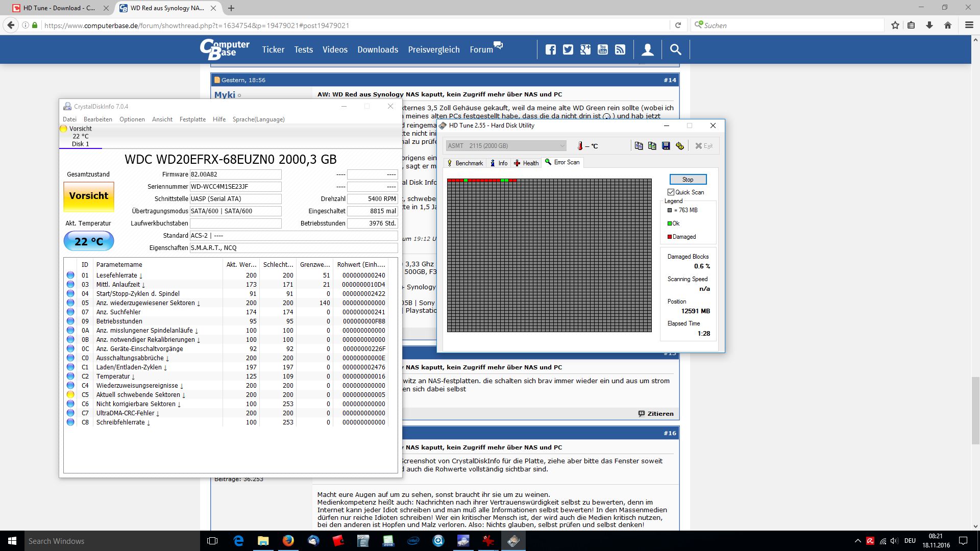Viewport: 980px width, 551px height.
Task: Open HD Tune options icon
Action: (679, 146)
